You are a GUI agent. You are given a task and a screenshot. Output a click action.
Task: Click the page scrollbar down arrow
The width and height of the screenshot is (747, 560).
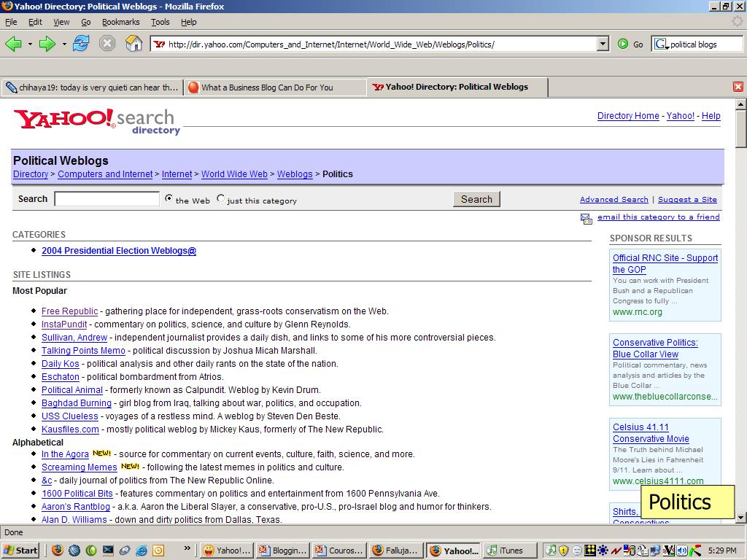[740, 517]
